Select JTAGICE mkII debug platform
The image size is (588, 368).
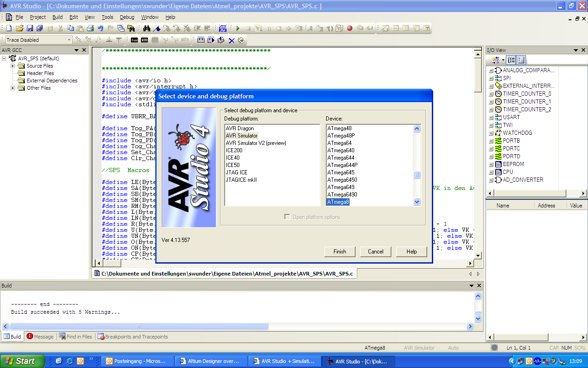(x=242, y=180)
